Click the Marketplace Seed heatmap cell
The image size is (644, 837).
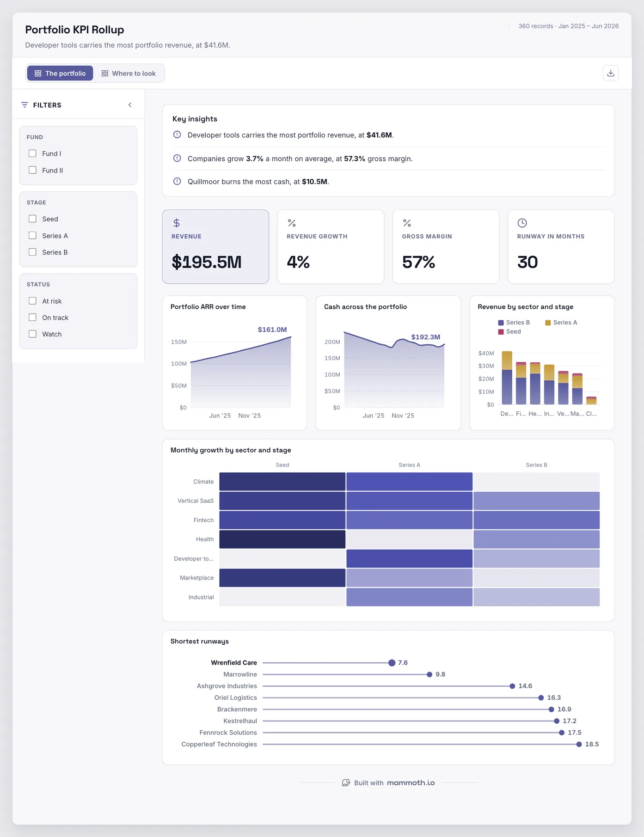pyautogui.click(x=282, y=578)
